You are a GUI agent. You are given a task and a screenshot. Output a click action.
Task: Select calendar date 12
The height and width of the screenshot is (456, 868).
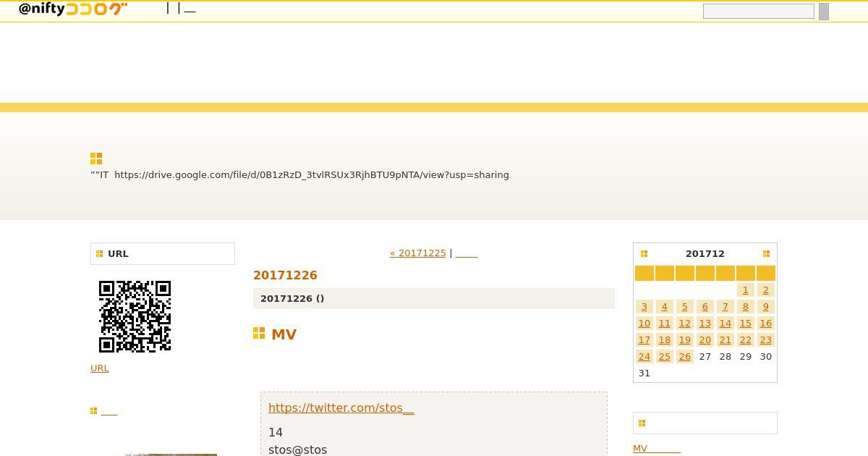[x=684, y=323]
